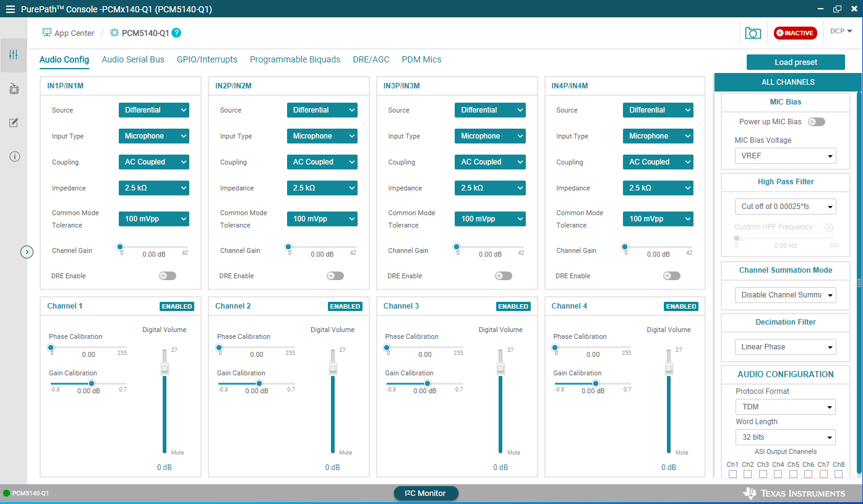This screenshot has width=863, height=504.
Task: Click the camera snapshot icon
Action: point(753,33)
